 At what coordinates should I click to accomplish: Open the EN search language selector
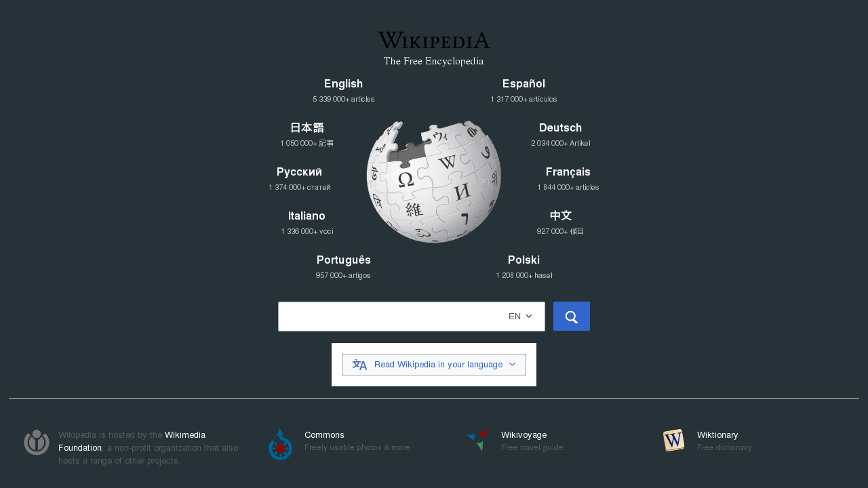tap(520, 317)
